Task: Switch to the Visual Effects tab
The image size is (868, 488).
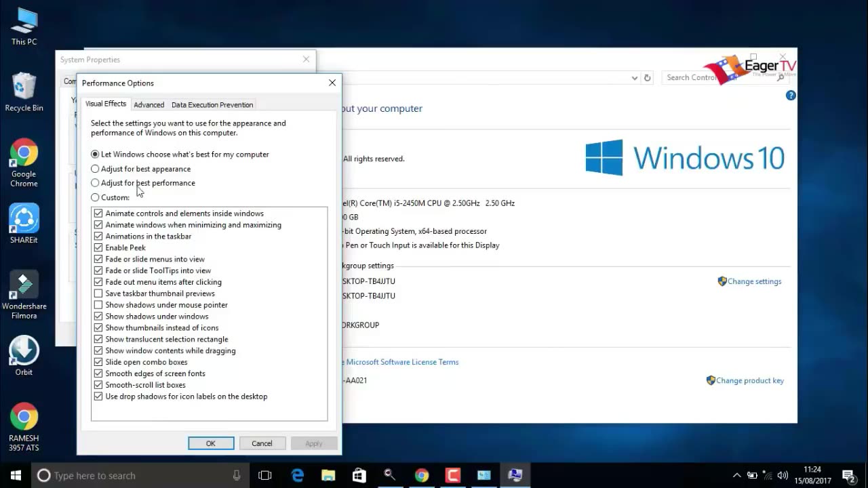Action: pyautogui.click(x=106, y=104)
